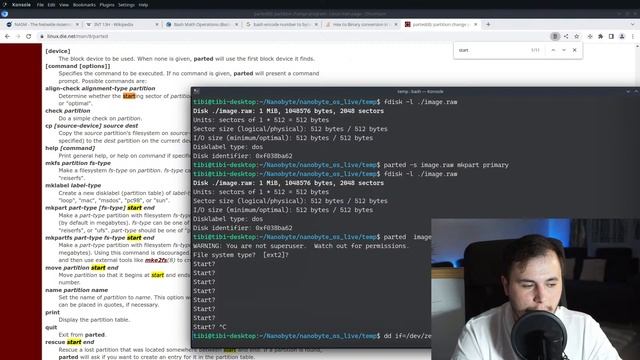Open a new browser tab
This screenshot has height=360, width=640.
coord(488,24)
